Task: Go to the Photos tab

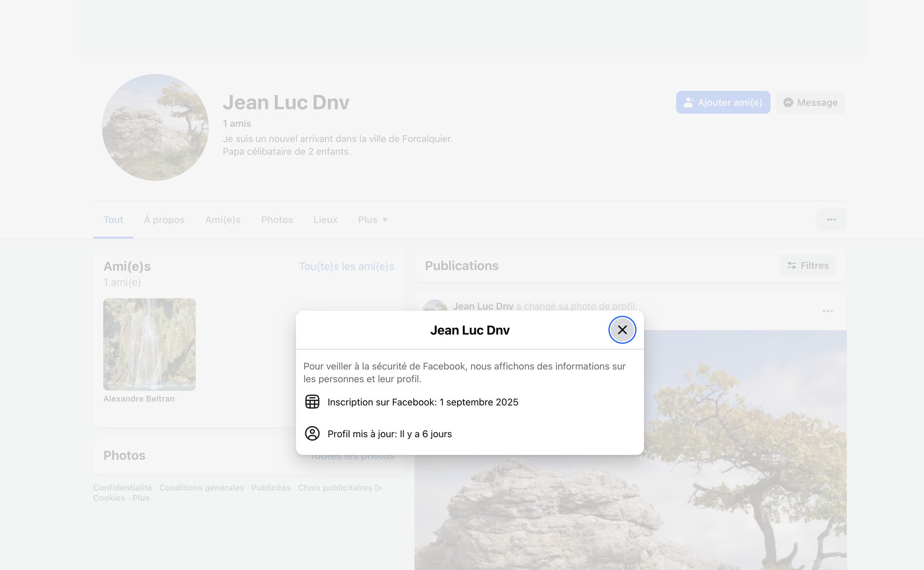Action: [277, 220]
